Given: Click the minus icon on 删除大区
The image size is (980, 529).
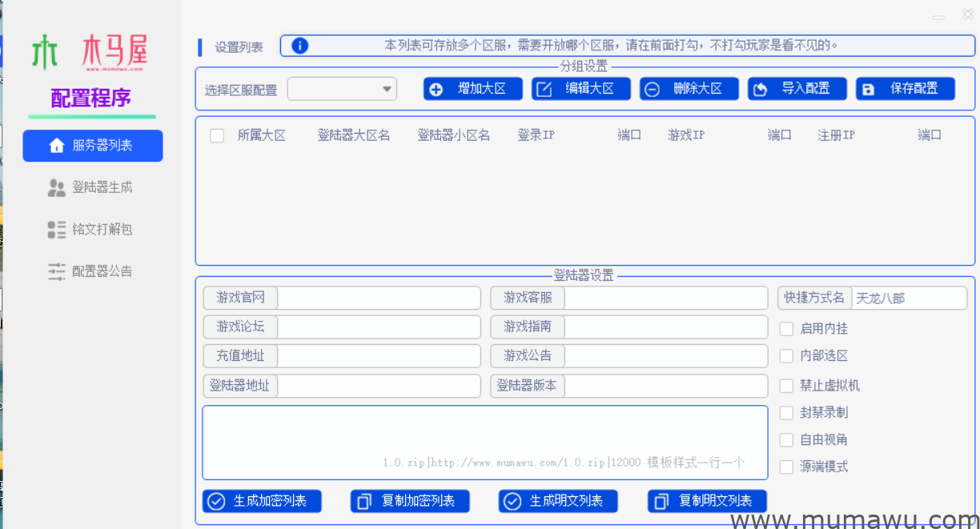Looking at the screenshot, I should tap(653, 89).
